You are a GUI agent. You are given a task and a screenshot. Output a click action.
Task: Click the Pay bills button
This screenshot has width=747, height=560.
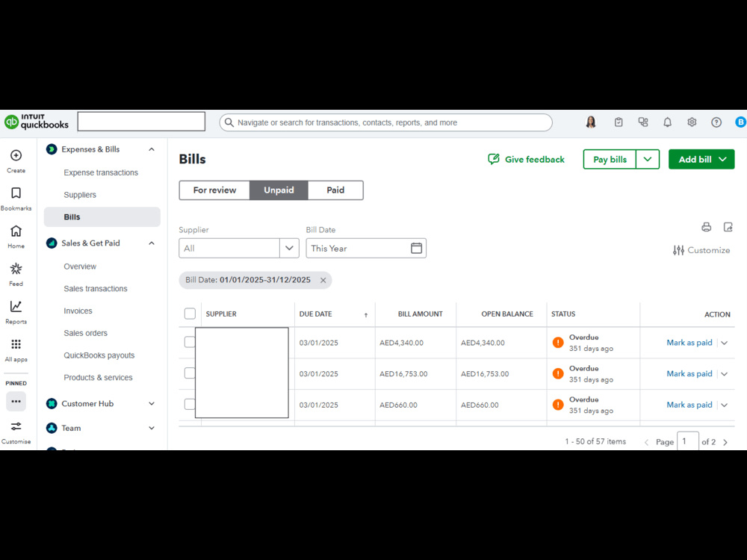610,159
